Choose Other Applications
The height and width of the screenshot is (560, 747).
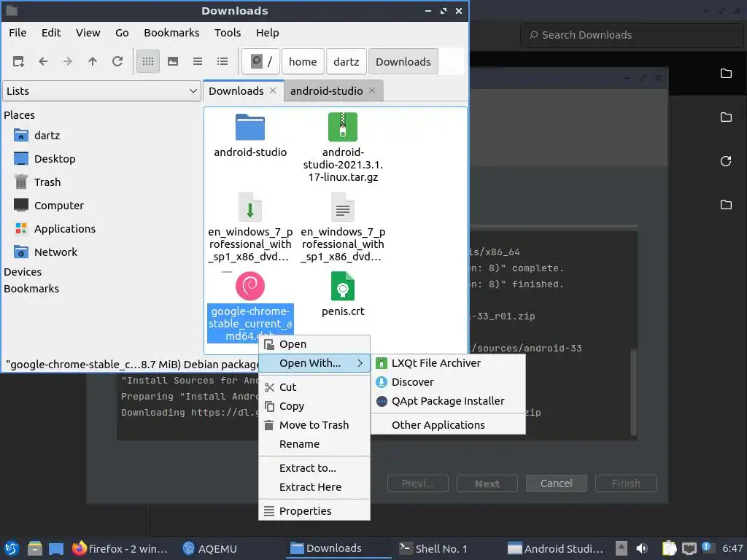(448, 425)
